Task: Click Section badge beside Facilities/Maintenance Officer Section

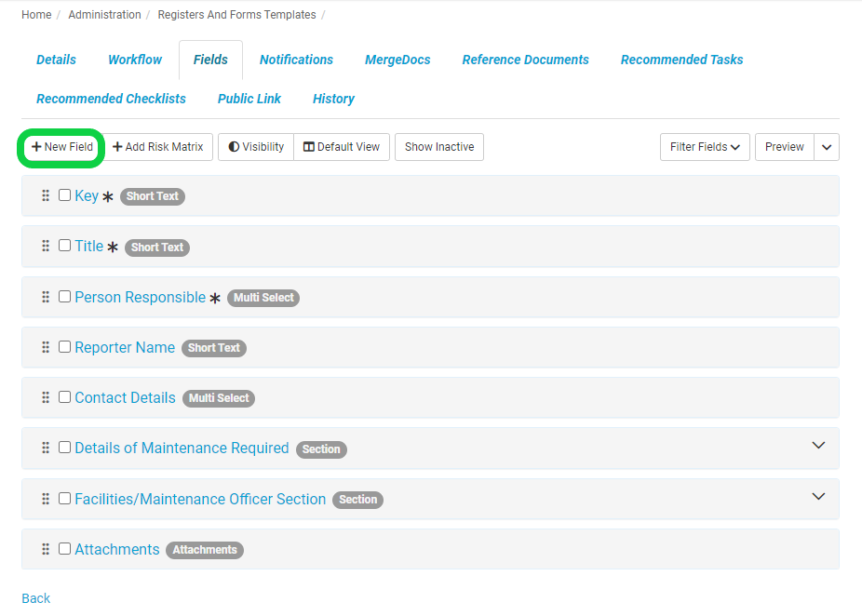Action: (x=357, y=500)
